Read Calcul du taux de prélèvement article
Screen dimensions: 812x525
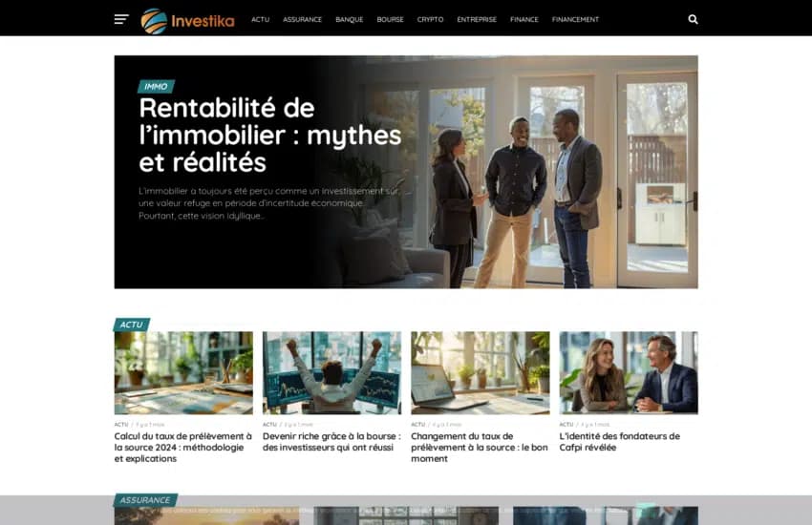tap(183, 448)
